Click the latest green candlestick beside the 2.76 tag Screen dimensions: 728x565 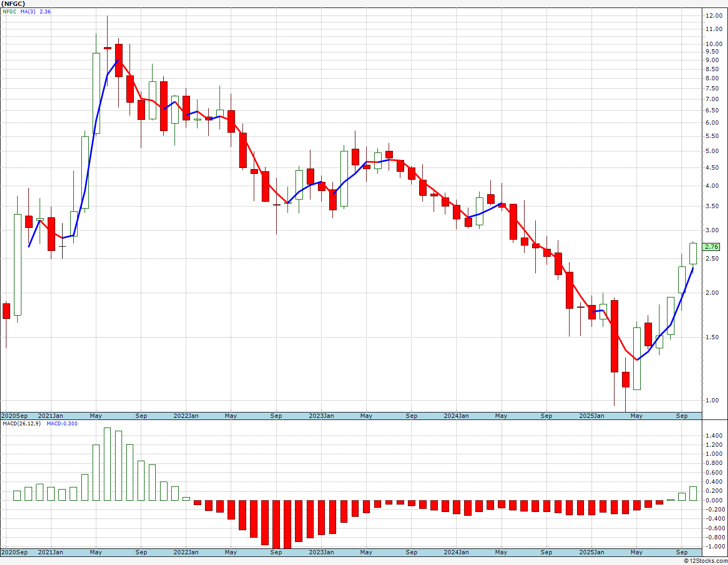(x=693, y=254)
